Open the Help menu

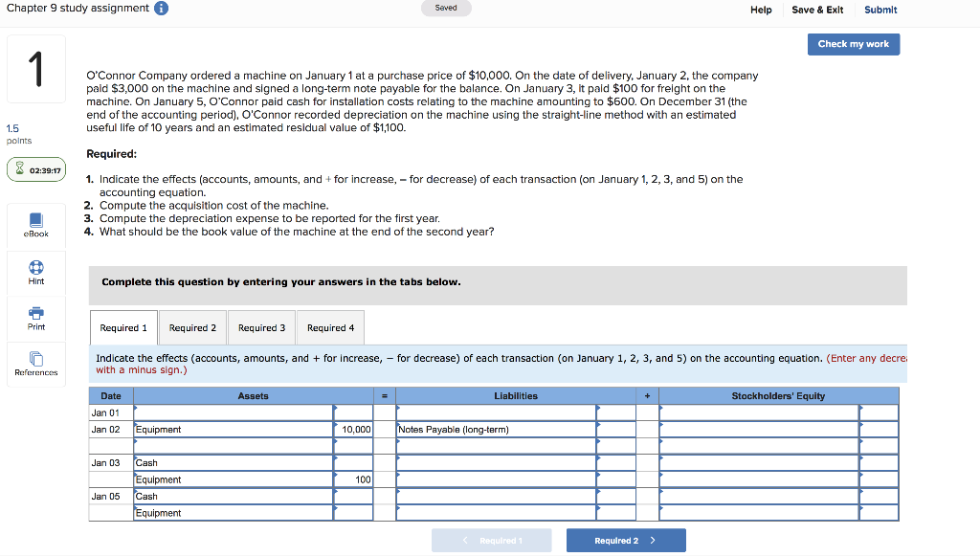click(761, 10)
